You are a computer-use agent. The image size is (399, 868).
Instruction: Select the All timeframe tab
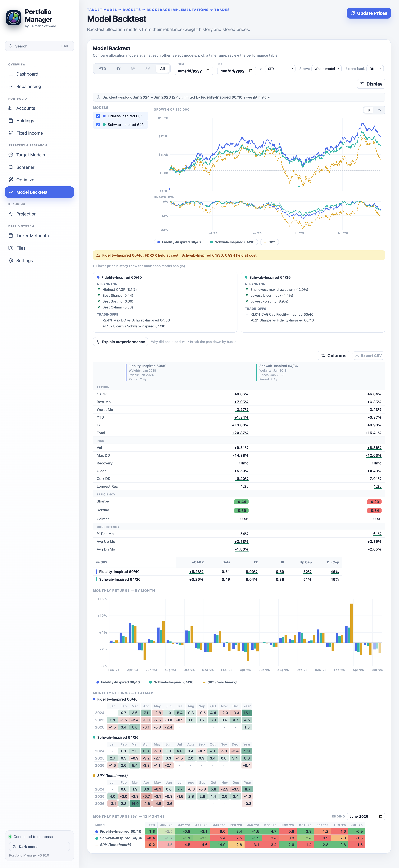pyautogui.click(x=163, y=69)
